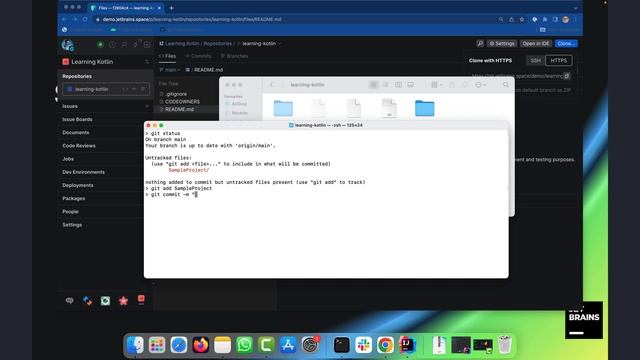Click the red Learning Kotlin icon in bottom sidebar
This screenshot has height=360, width=640.
point(141,300)
